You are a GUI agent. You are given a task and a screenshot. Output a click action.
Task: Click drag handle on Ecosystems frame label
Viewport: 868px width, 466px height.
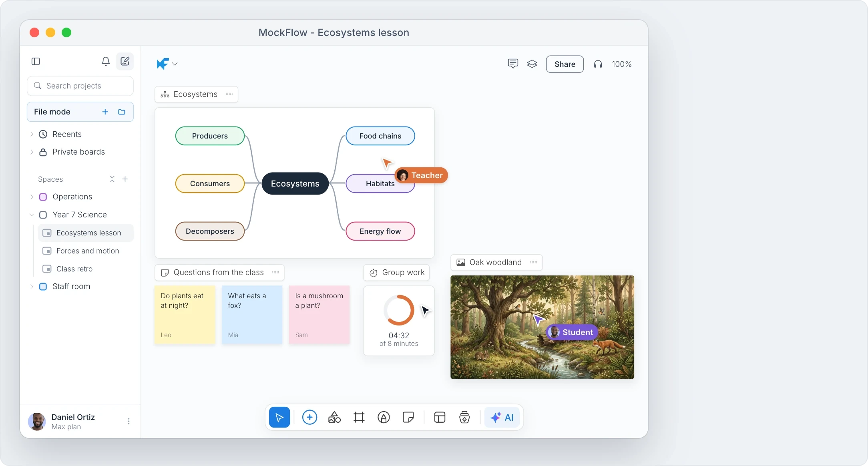coord(229,94)
